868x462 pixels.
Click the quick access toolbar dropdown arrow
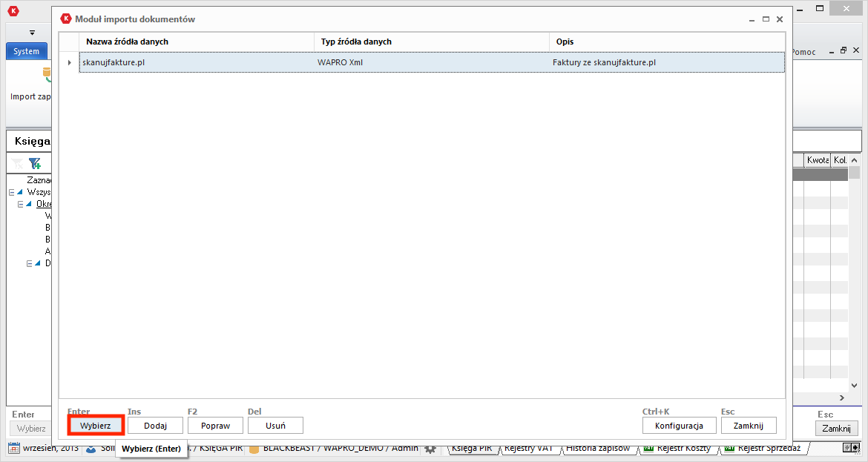[32, 33]
